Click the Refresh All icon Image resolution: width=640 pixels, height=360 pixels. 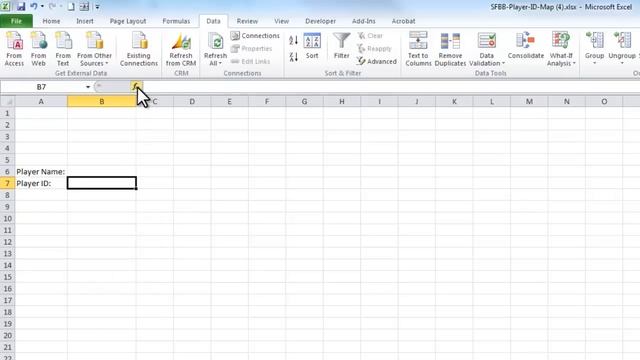pos(215,42)
